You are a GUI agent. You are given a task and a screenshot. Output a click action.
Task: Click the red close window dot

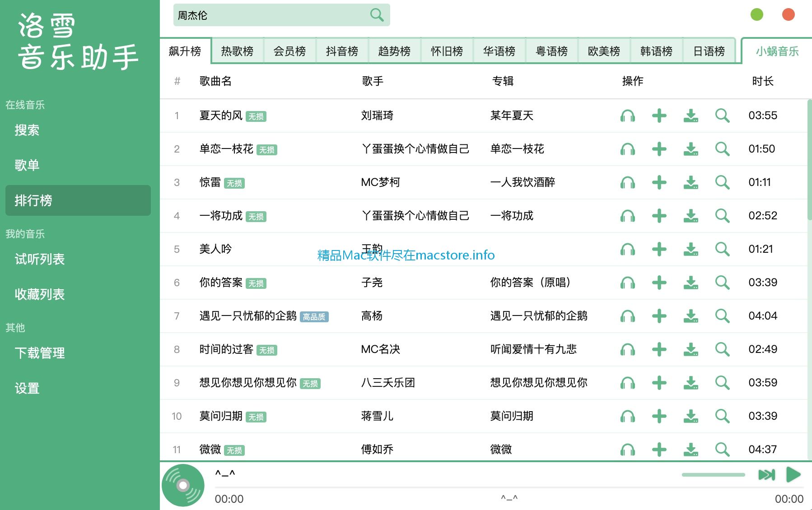[789, 14]
